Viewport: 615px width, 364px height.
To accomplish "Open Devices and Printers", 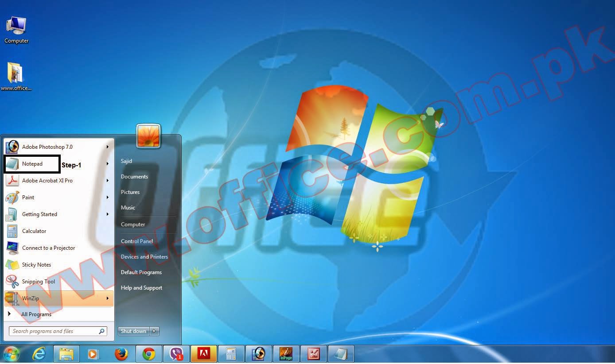I will [x=144, y=257].
